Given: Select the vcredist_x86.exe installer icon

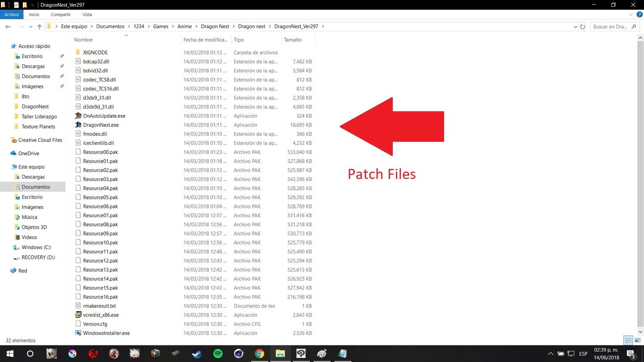Looking at the screenshot, I should coord(78,315).
